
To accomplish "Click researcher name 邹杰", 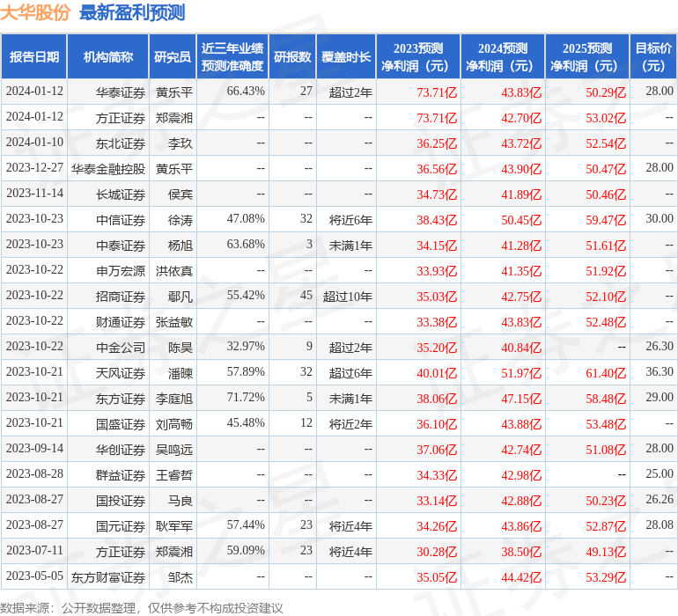I will click(x=181, y=576).
